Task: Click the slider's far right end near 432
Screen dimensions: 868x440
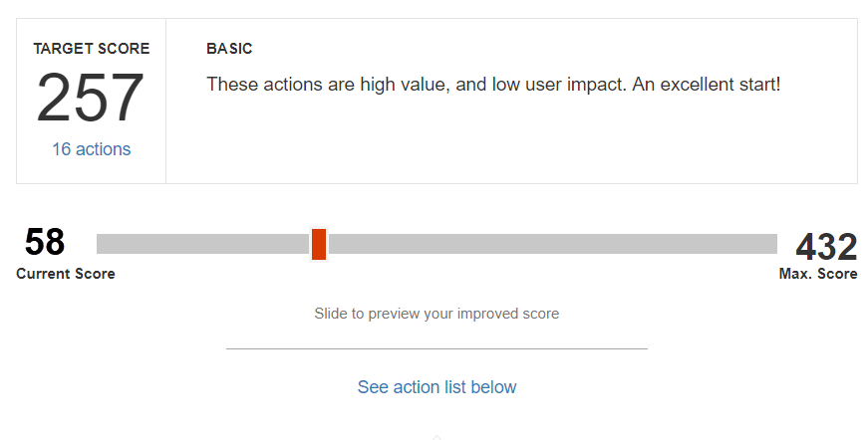Action: point(772,244)
